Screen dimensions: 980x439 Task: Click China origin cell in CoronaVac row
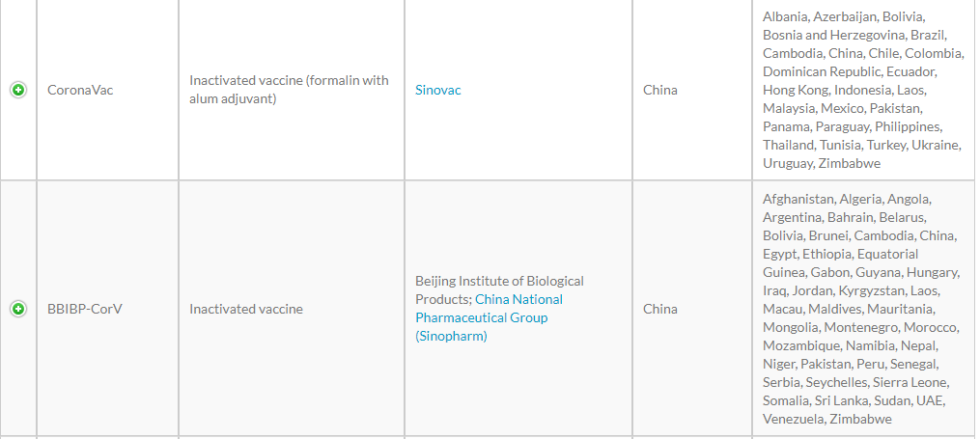[x=660, y=90]
